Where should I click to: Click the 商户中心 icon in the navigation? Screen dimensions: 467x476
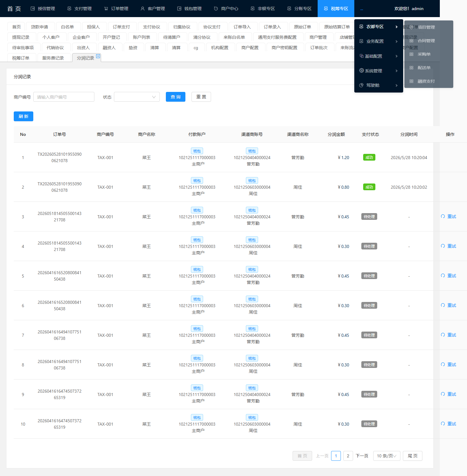[216, 9]
